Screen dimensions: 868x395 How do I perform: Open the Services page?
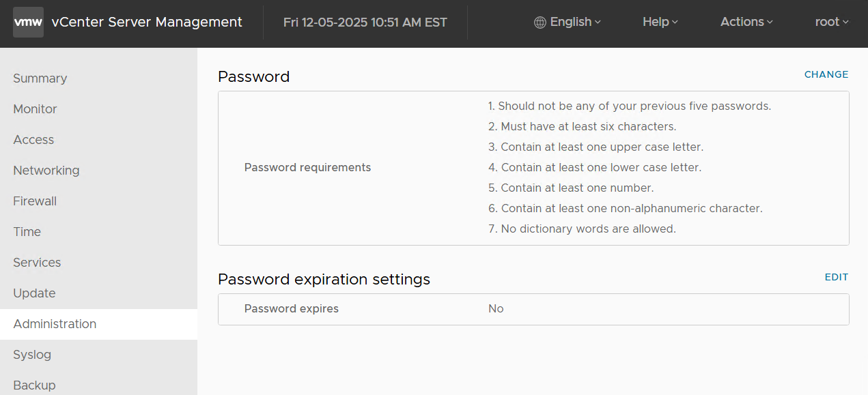pos(37,263)
